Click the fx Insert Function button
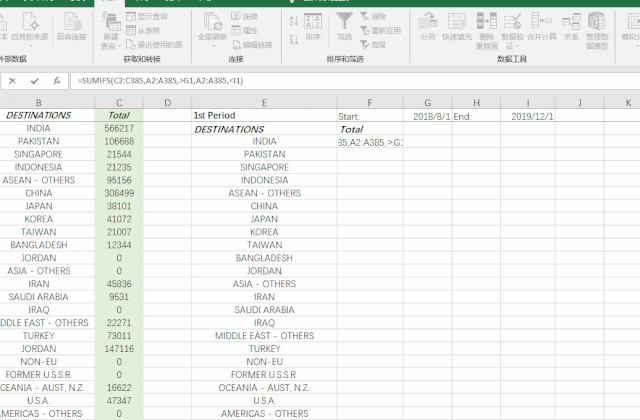 [57, 81]
